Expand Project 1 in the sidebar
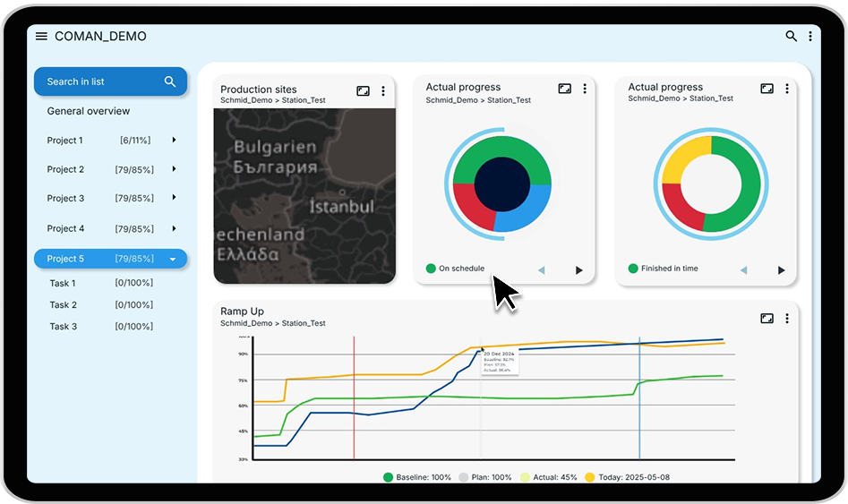This screenshot has width=848, height=504. click(x=174, y=140)
